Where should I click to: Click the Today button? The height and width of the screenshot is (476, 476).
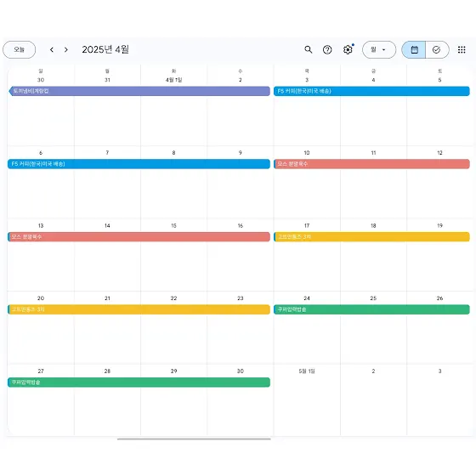pyautogui.click(x=19, y=49)
